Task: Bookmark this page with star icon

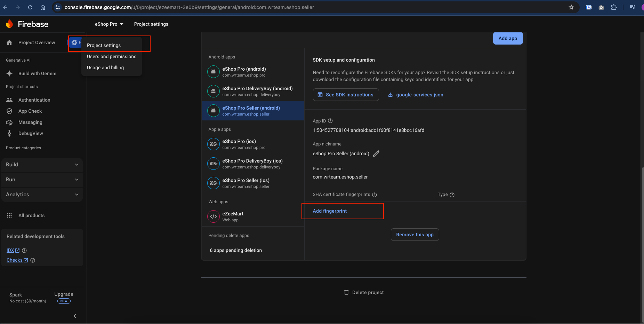Action: click(x=571, y=7)
